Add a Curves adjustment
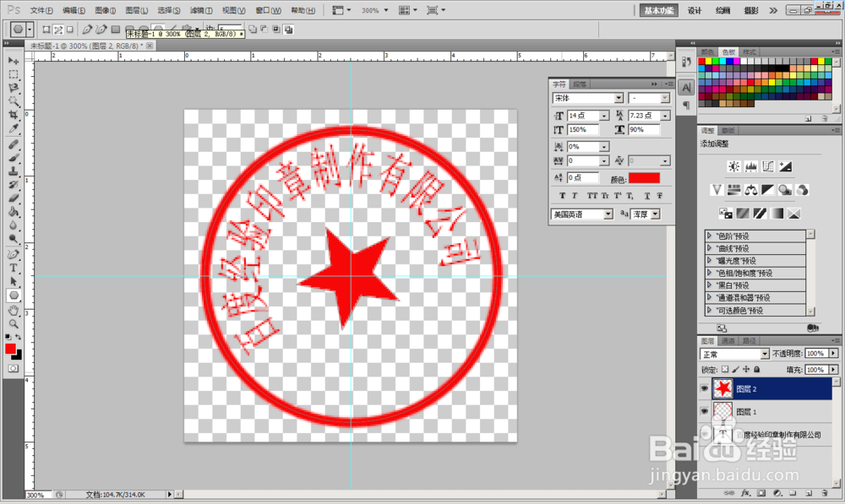845x504 pixels. click(x=768, y=167)
